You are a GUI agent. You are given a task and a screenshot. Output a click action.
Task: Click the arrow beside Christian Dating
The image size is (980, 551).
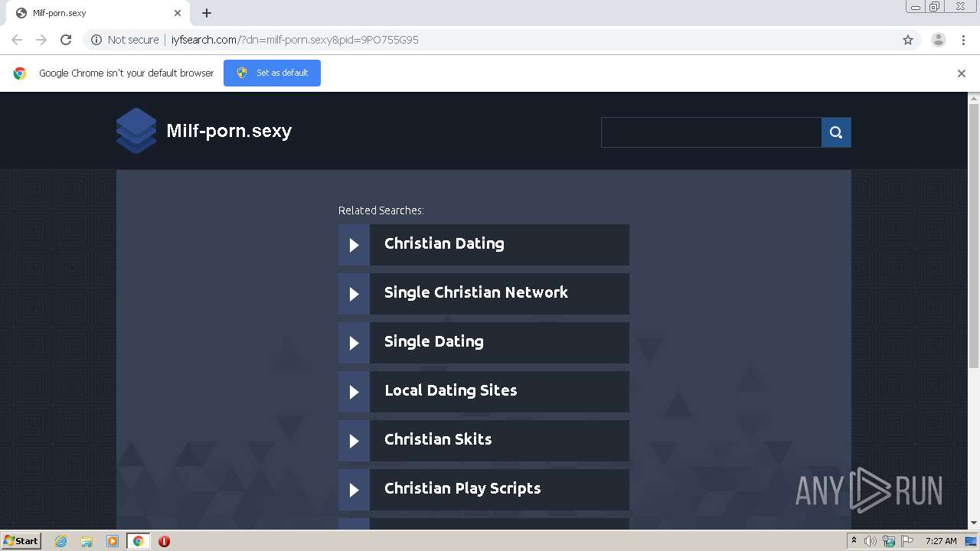tap(354, 245)
